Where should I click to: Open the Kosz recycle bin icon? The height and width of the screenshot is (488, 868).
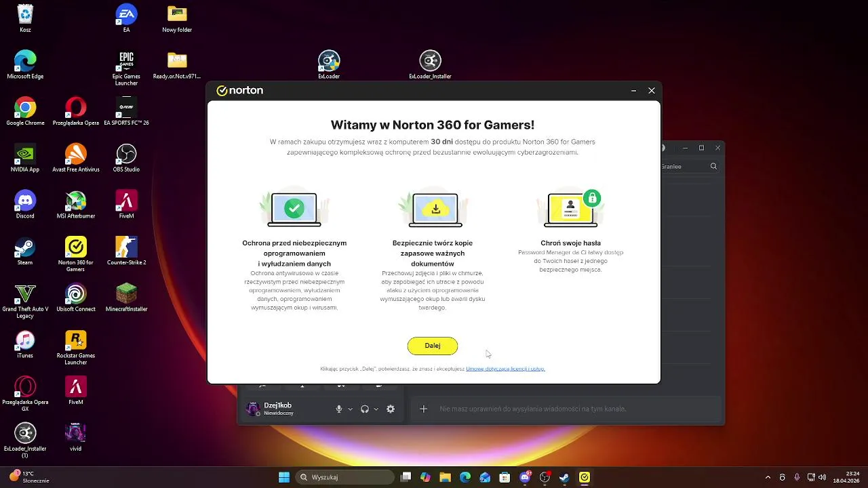pyautogui.click(x=25, y=18)
